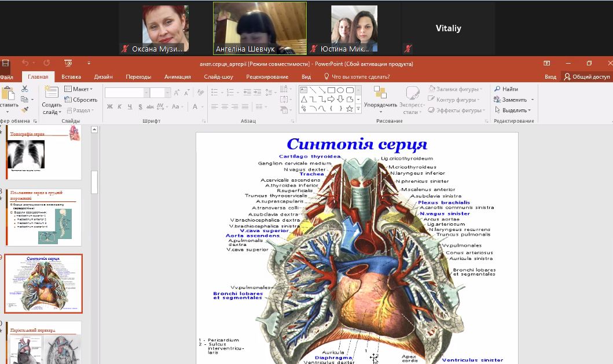Click the Find (Найти) magnifier
The width and height of the screenshot is (613, 364).
(506, 89)
